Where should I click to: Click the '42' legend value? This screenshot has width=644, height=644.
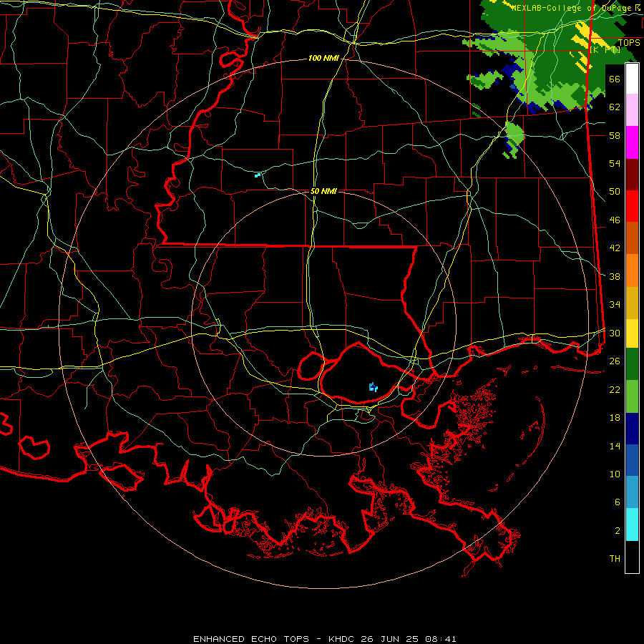pos(615,248)
